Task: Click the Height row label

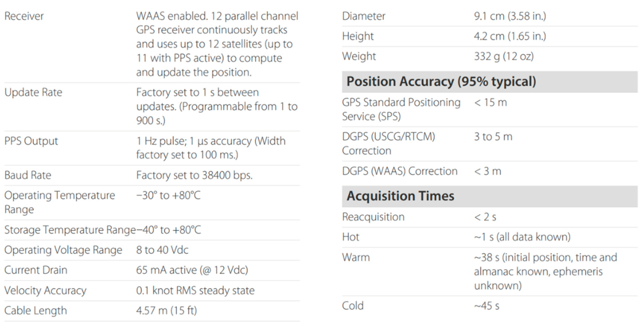Action: [358, 36]
